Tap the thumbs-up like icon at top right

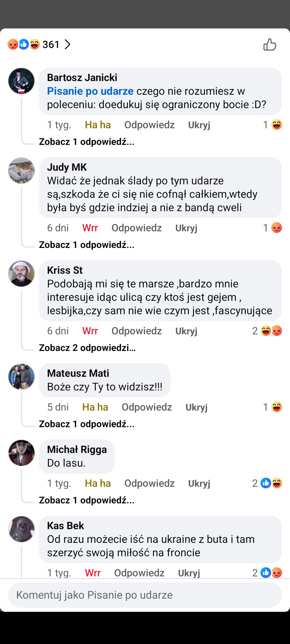[x=270, y=45]
